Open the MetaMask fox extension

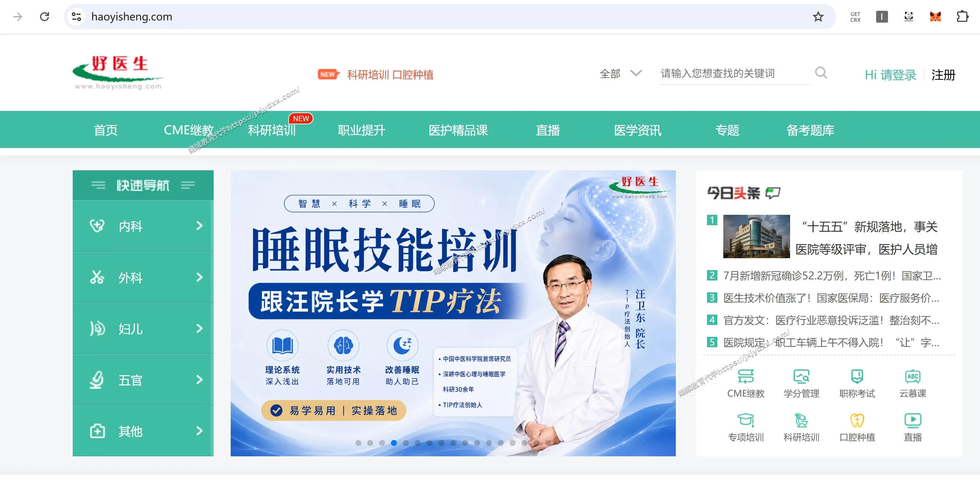coord(935,17)
